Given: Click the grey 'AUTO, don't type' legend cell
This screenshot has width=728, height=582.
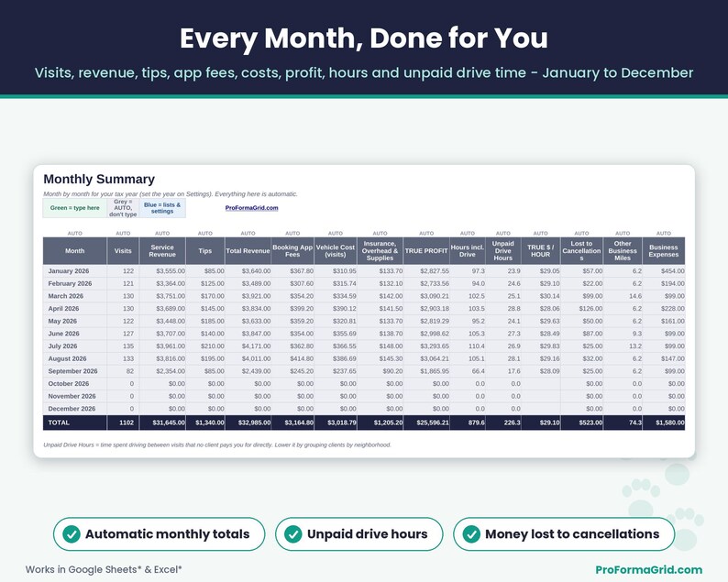Looking at the screenshot, I should tap(123, 208).
